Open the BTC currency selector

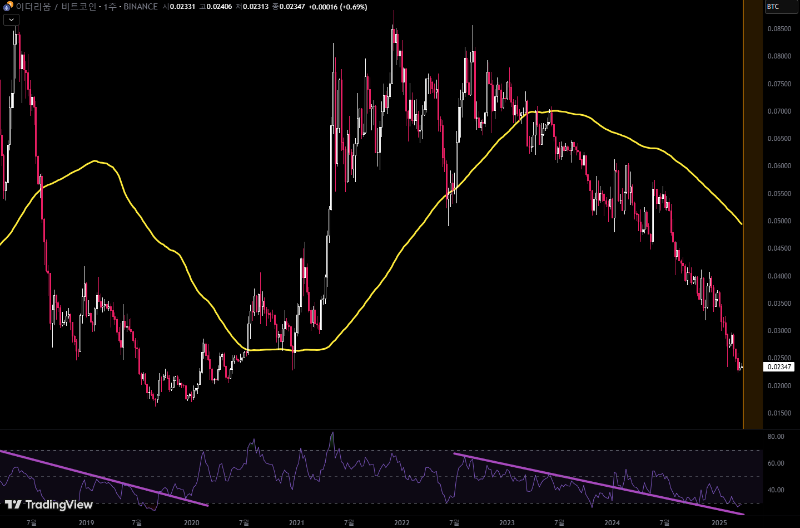(773, 7)
